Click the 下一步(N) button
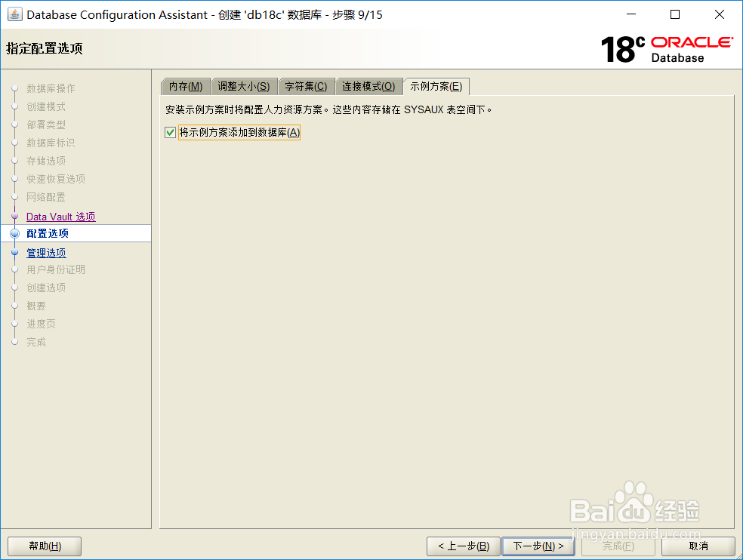743x560 pixels. [538, 546]
